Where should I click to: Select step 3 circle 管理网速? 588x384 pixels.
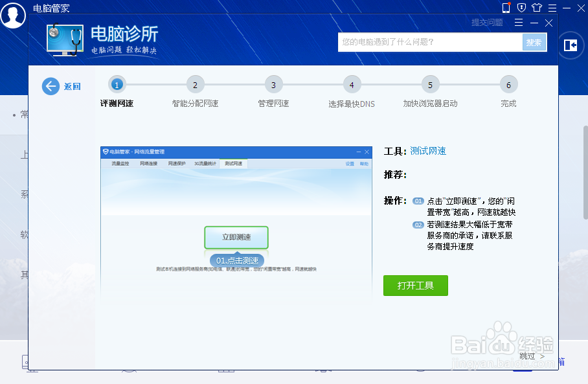pos(273,85)
